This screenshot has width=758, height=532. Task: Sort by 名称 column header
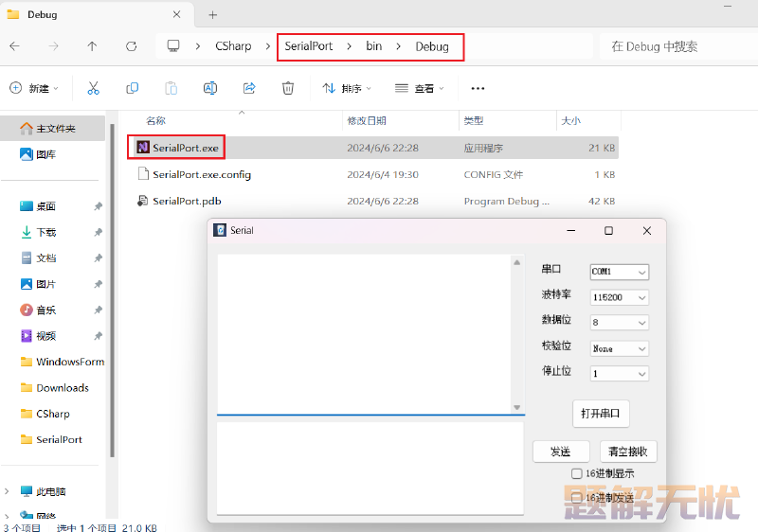155,120
